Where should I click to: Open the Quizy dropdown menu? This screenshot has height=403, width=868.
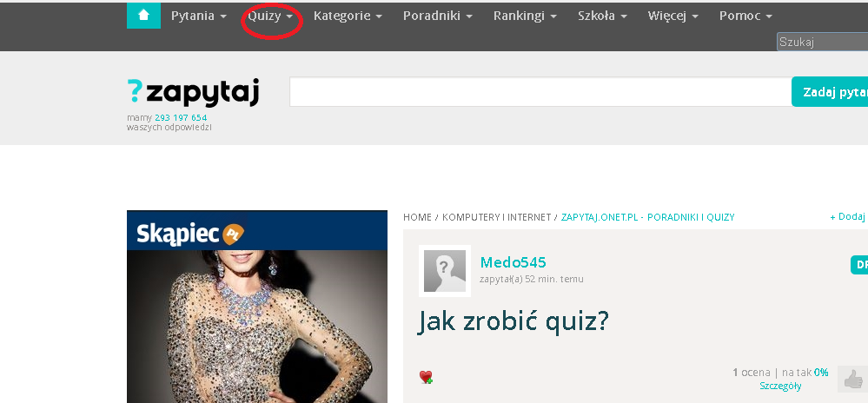[x=270, y=16]
